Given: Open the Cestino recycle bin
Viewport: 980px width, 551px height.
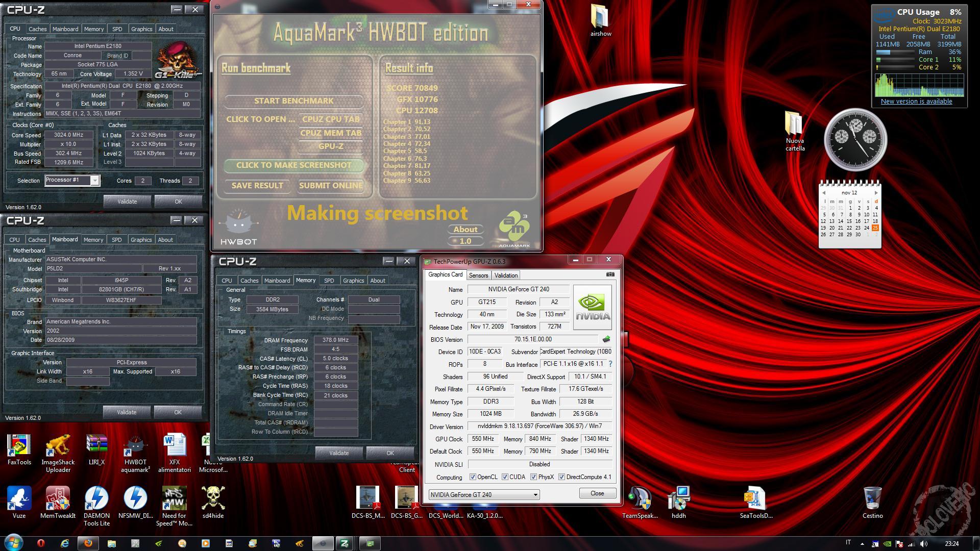Looking at the screenshot, I should 872,503.
